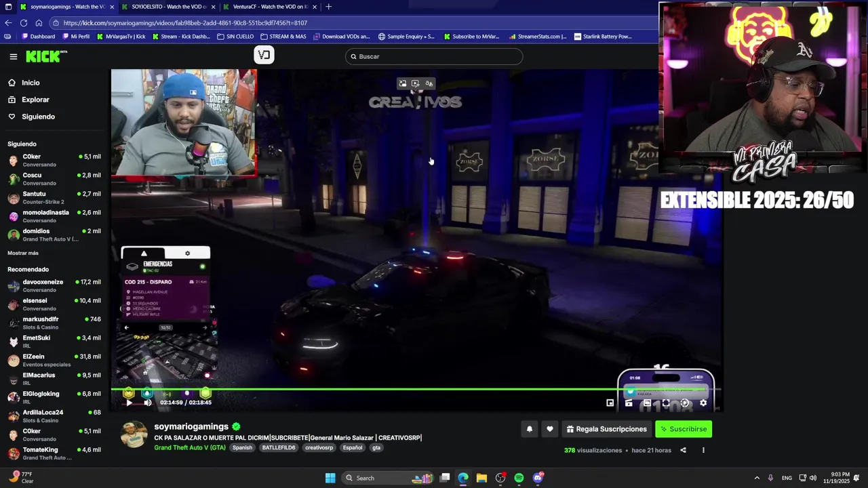Image resolution: width=868 pixels, height=488 pixels.
Task: Open EmetSuki recommended channel
Action: pos(54,341)
